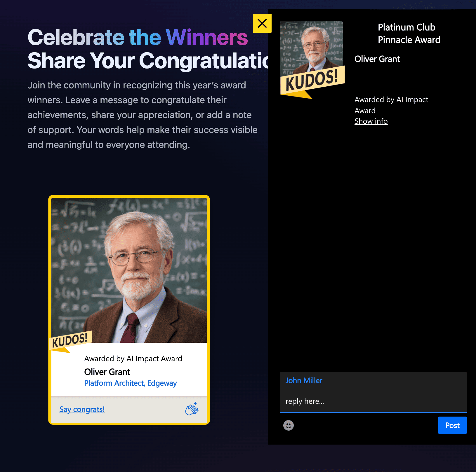Click the Platinum Club Pinnacle Award title
Screen dimensions: 476x472
[409, 33]
